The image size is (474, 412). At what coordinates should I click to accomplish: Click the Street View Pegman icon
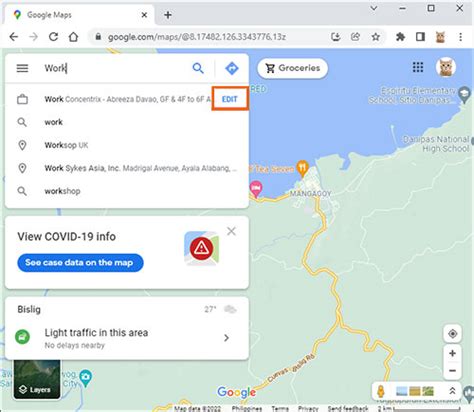tap(381, 391)
